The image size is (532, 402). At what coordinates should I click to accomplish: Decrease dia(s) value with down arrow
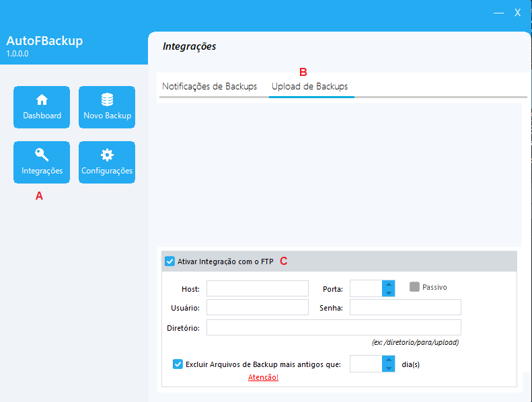pos(389,368)
